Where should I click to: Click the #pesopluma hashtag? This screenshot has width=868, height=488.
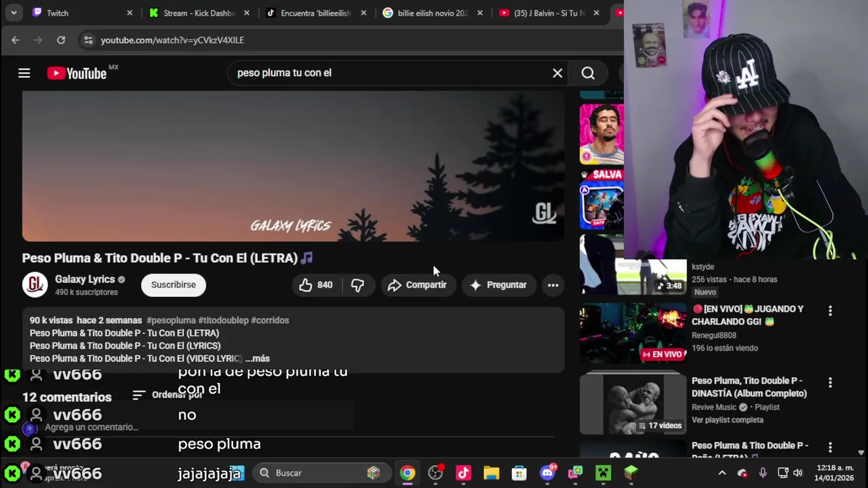171,321
